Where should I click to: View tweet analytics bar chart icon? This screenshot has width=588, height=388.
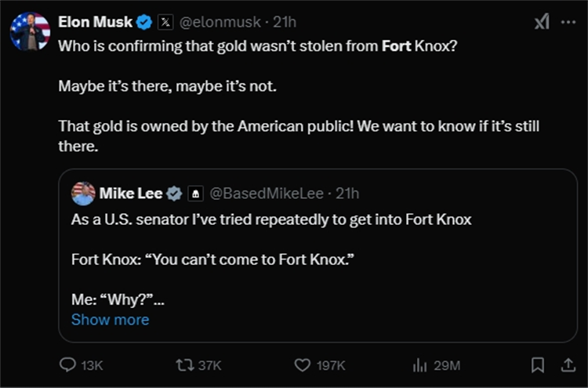pyautogui.click(x=419, y=365)
